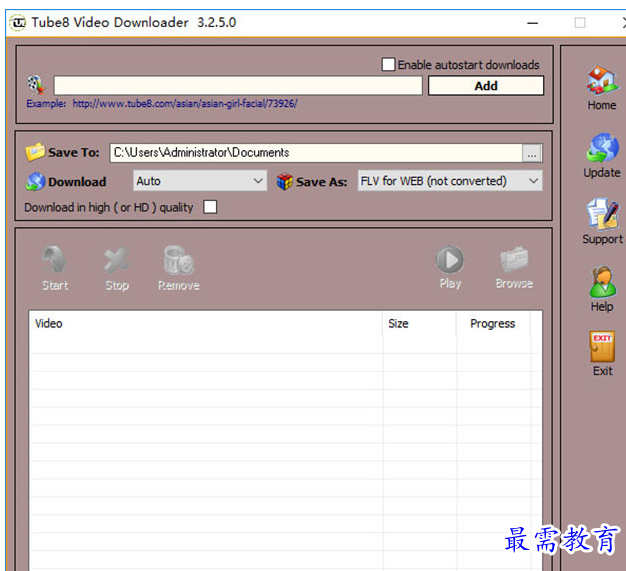Click the Progress column header

[493, 323]
